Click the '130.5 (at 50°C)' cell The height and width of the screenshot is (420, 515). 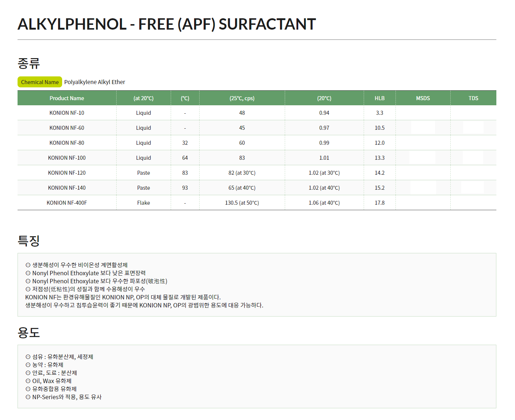(242, 203)
